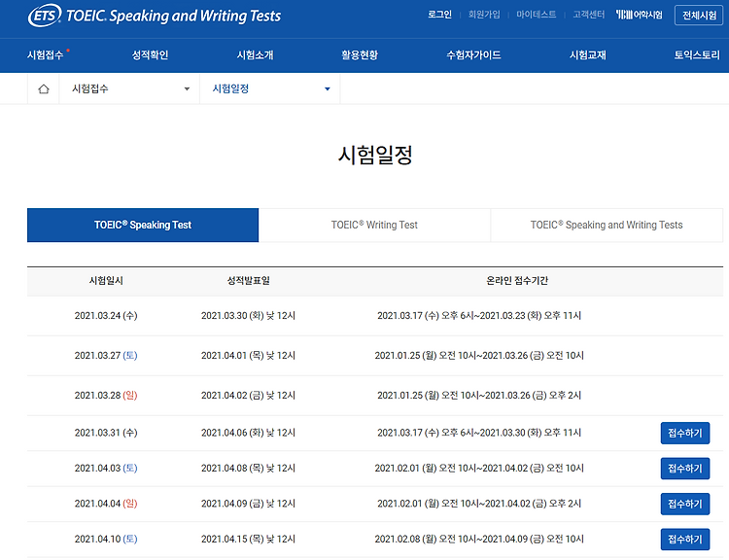Click exam date 2021.03.24 (수)
729x560 pixels.
[106, 315]
